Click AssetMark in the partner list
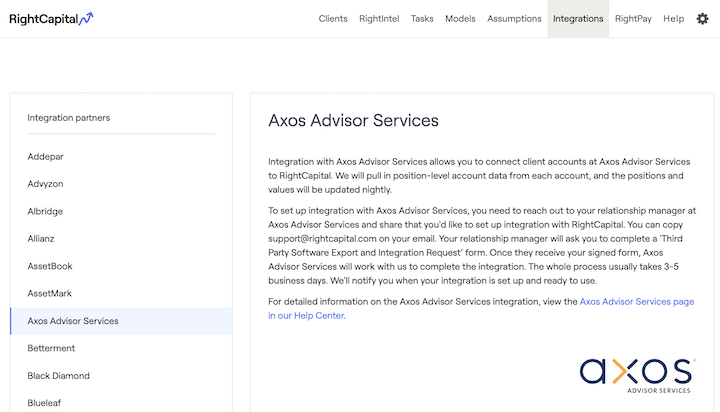The height and width of the screenshot is (412, 720). 50,293
